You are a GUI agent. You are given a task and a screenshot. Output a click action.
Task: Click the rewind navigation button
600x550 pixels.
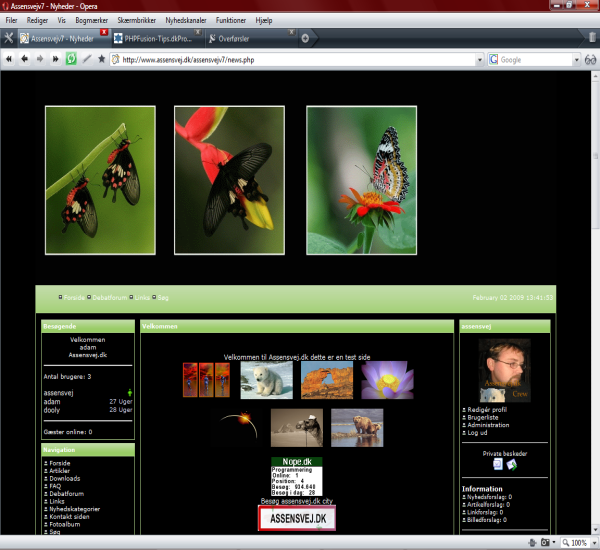[x=9, y=59]
